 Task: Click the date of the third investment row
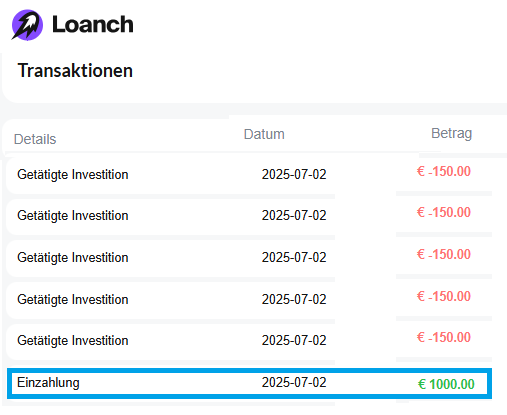[294, 257]
